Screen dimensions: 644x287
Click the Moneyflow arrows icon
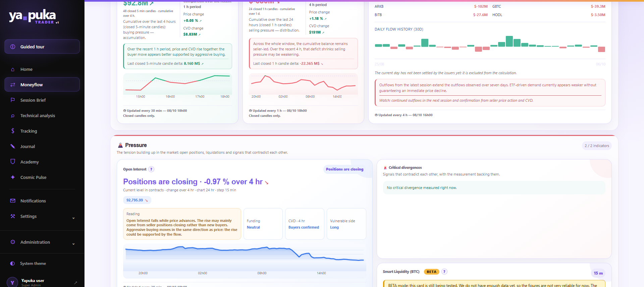click(x=13, y=85)
